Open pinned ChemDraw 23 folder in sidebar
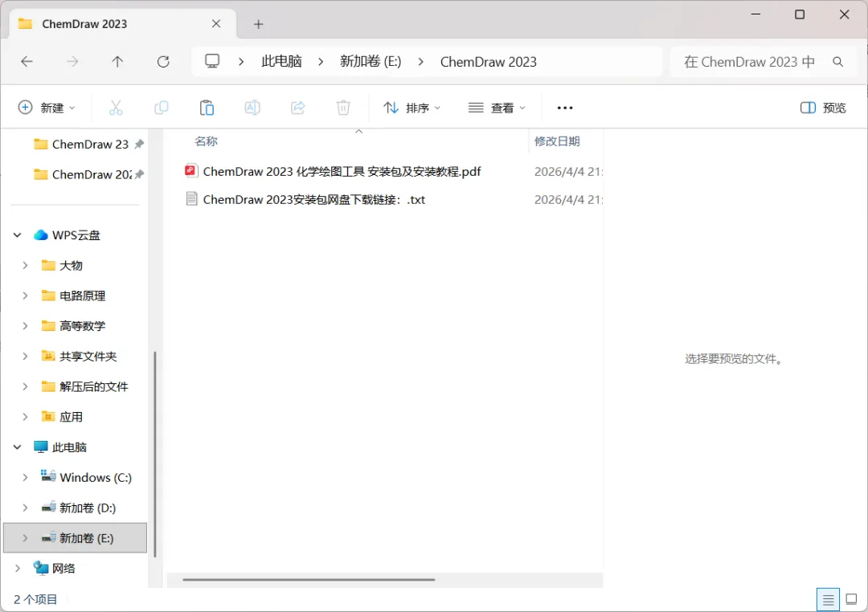This screenshot has width=868, height=612. (81, 144)
